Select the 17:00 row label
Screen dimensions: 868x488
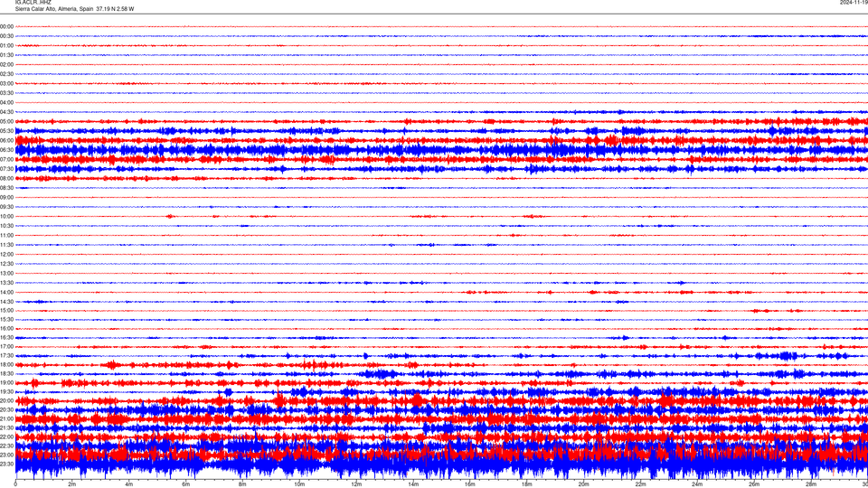point(6,347)
